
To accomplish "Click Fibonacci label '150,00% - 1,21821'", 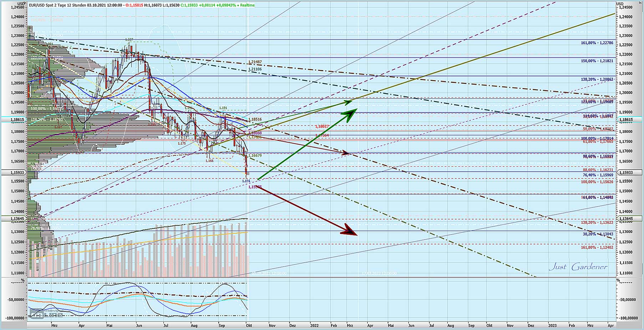I will click(597, 61).
